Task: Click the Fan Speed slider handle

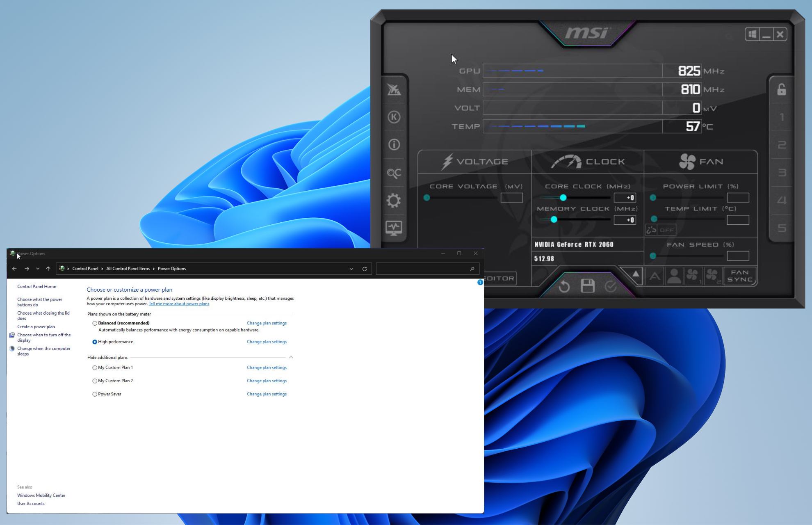Action: coord(653,256)
